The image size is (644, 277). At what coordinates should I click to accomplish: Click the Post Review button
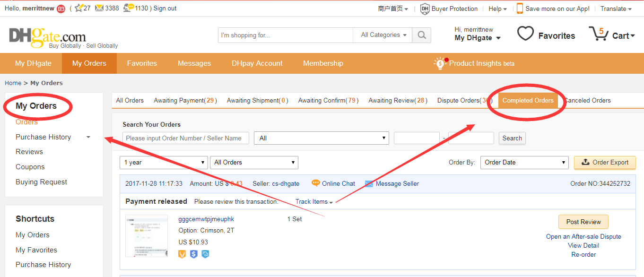pos(583,222)
